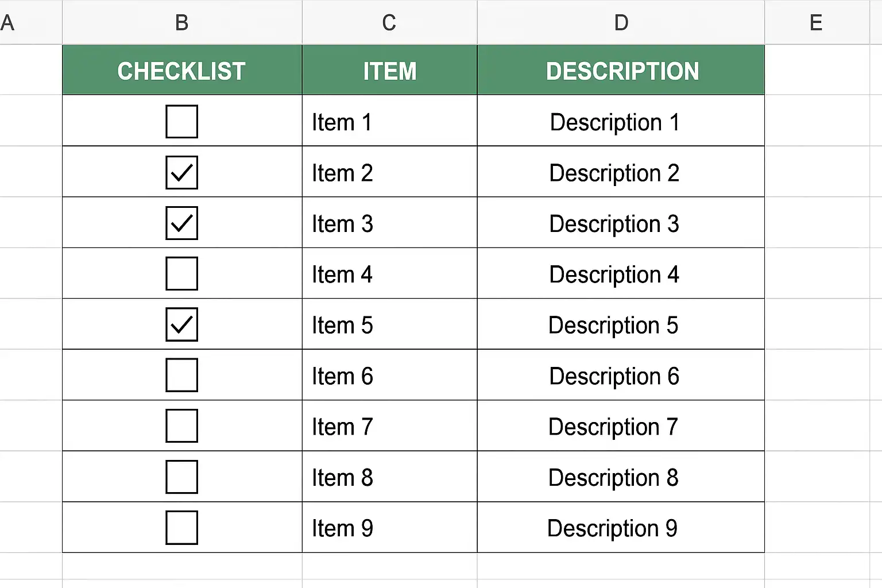Select column E header
Image resolution: width=882 pixels, height=588 pixels.
click(816, 22)
